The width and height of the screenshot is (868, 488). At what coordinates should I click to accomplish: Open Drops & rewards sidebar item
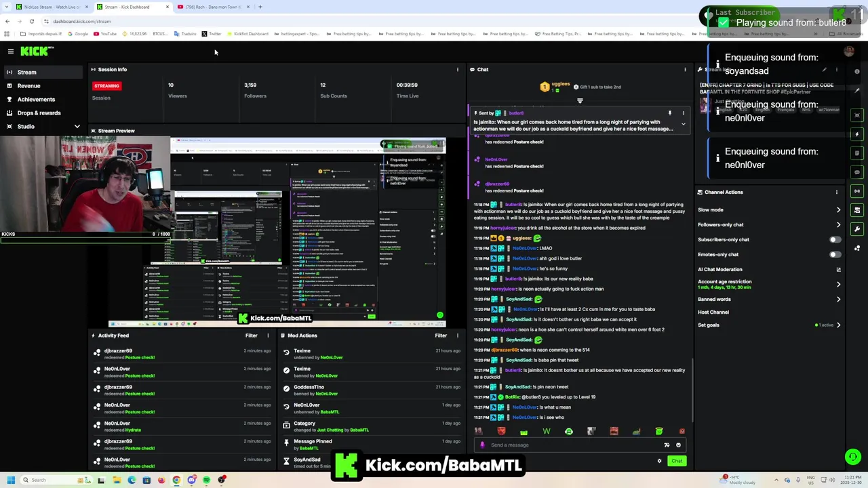tap(42, 113)
